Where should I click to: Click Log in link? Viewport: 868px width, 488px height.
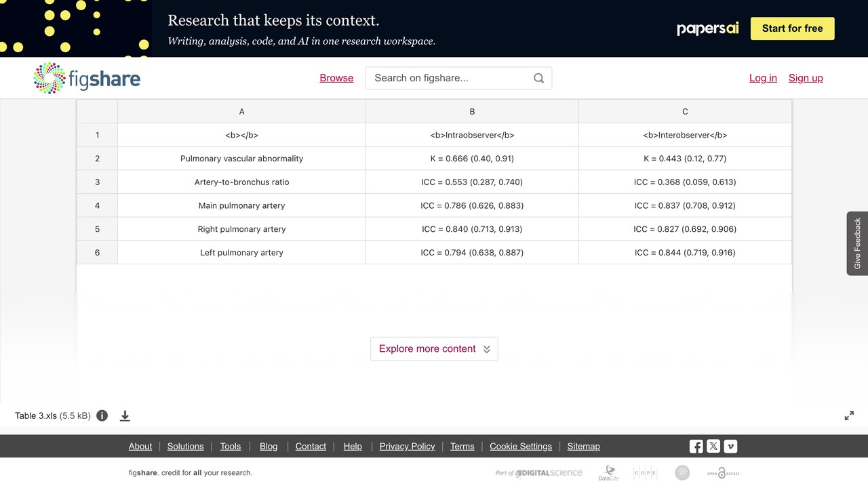763,78
